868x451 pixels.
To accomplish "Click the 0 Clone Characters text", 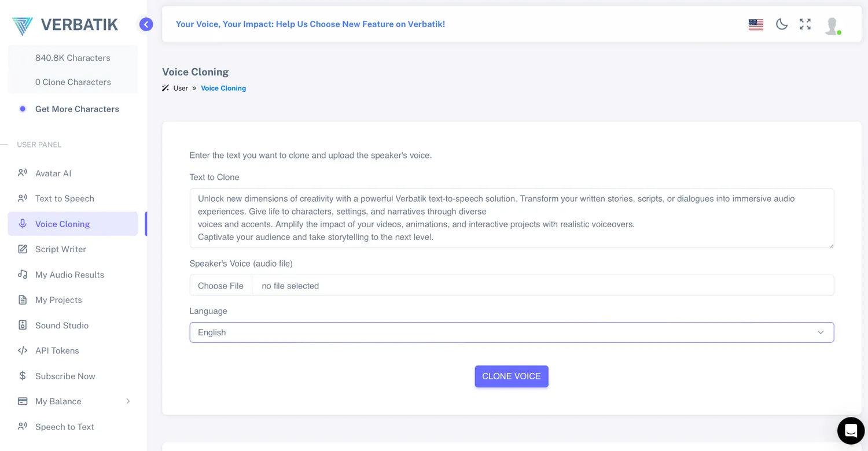I will 73,82.
